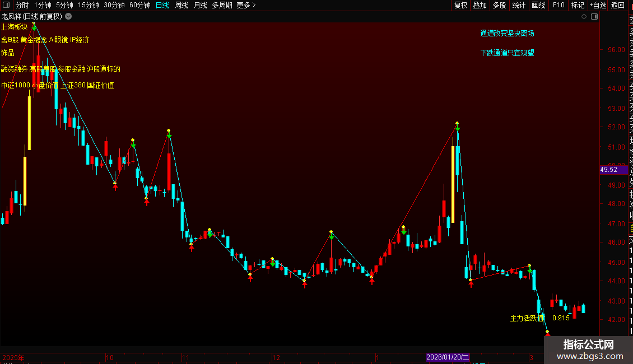This screenshot has height=364, width=633.
Task: Click the 老凤祥(日线.前复权) chart title
Action: pos(32,17)
